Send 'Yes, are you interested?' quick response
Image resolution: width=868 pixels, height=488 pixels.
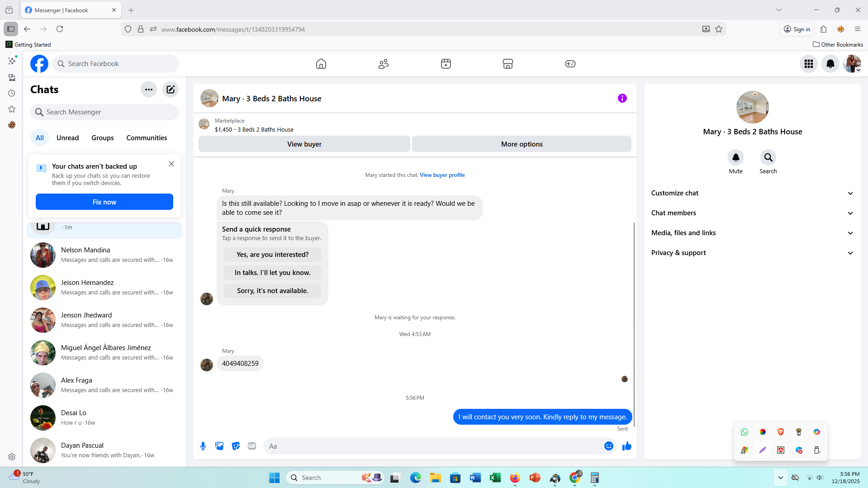pyautogui.click(x=273, y=255)
